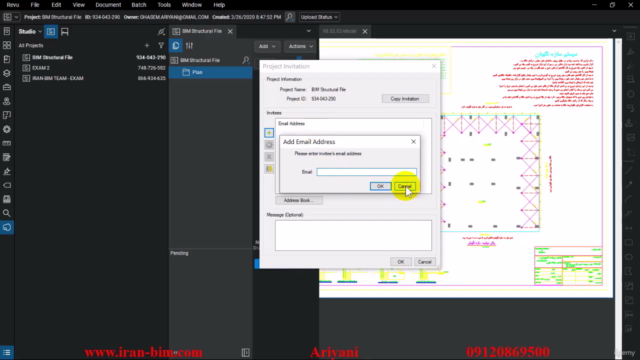
Task: Switch to the 98.02.02 Model document tab
Action: tap(340, 31)
